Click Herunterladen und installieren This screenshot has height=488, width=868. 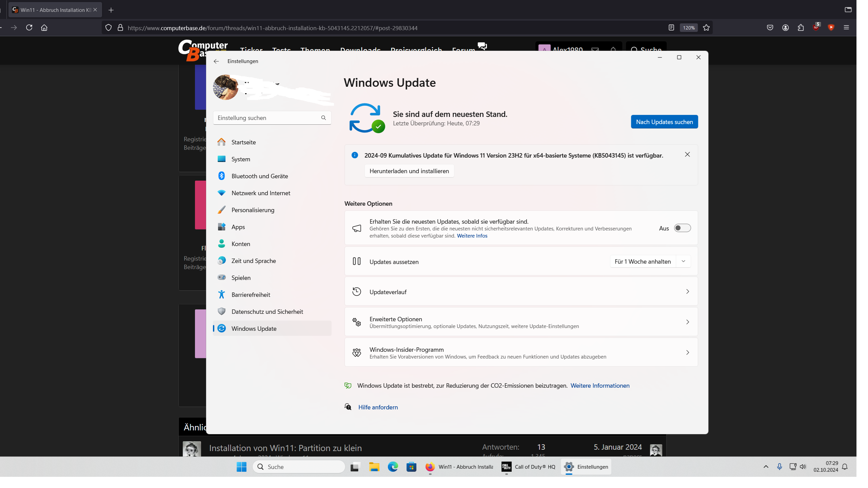[409, 171]
